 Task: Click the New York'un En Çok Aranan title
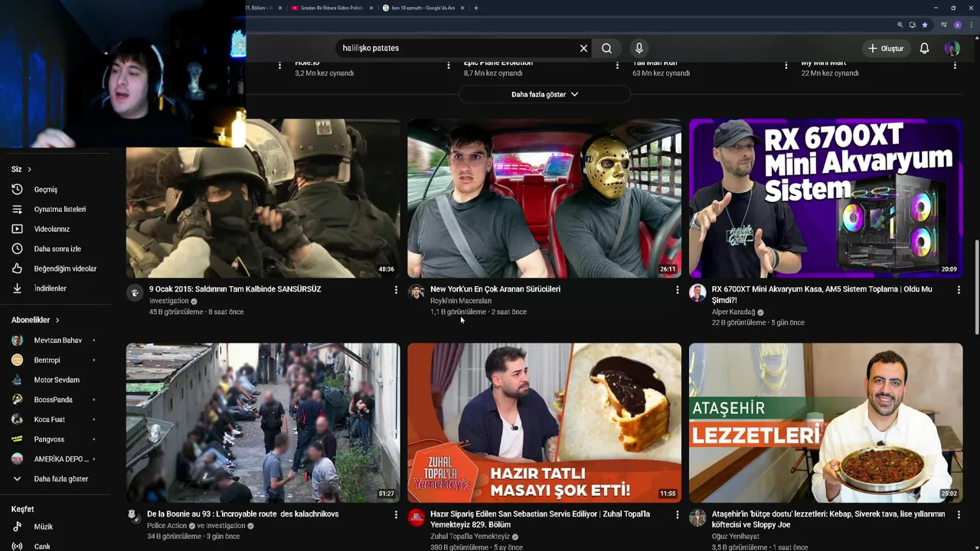pos(495,289)
